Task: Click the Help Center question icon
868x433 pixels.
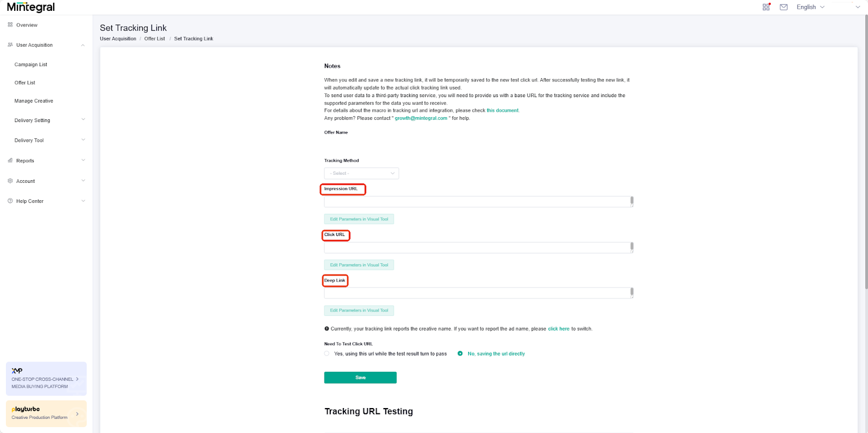Action: pyautogui.click(x=10, y=201)
